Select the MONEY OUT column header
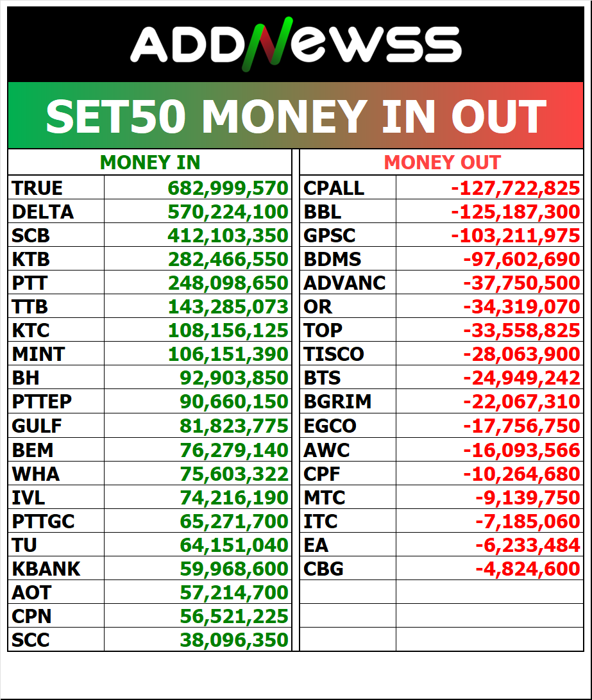Viewport: 592px width, 700px height. coord(442,163)
